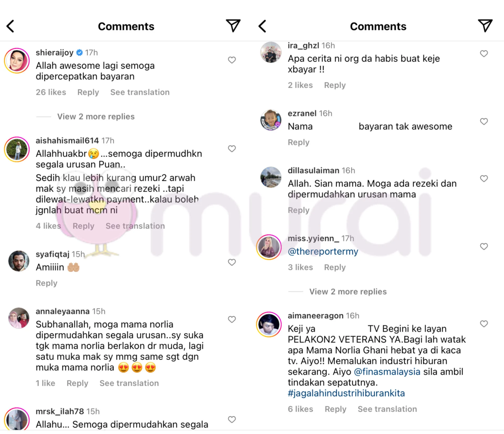Reply to dillasulaiman's comment
This screenshot has height=434, width=504.
[x=298, y=210]
